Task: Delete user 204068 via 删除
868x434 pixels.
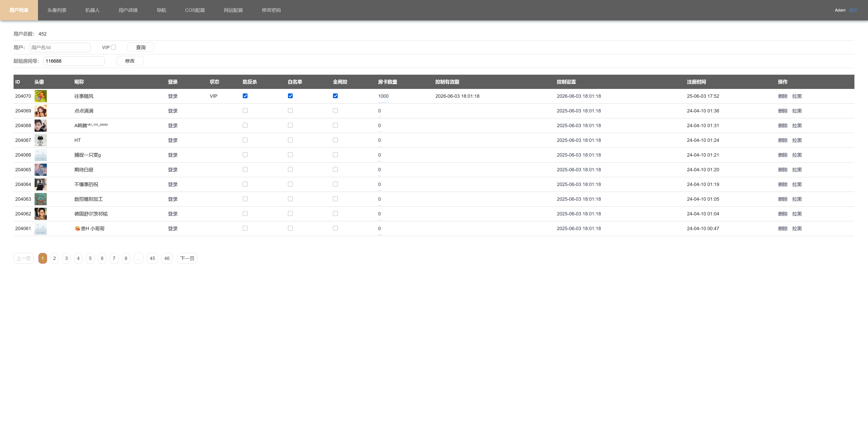Action: tap(782, 125)
